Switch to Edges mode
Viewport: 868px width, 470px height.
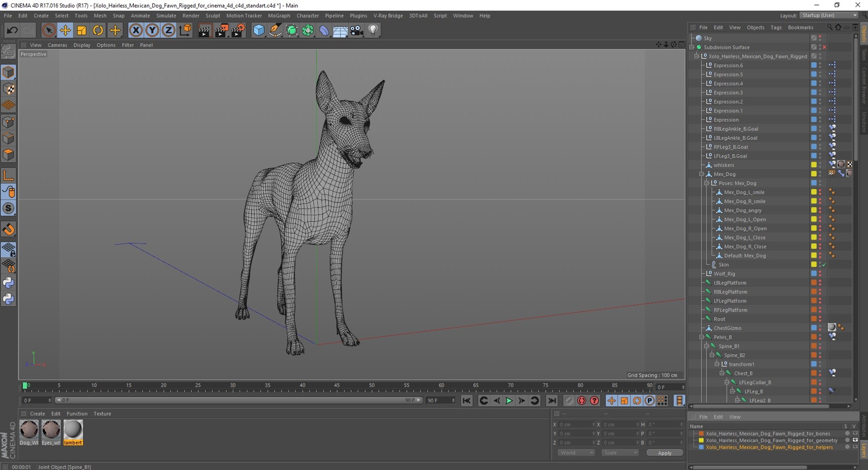coord(8,138)
